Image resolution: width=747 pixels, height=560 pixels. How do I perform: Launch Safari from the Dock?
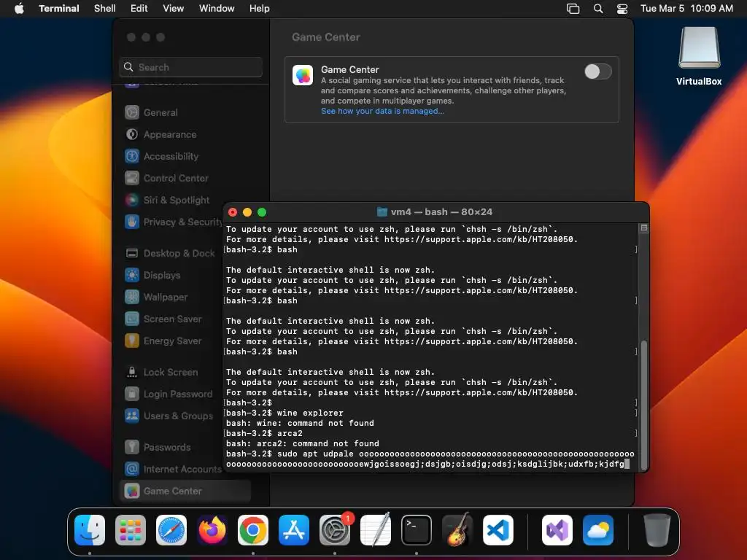coord(171,530)
